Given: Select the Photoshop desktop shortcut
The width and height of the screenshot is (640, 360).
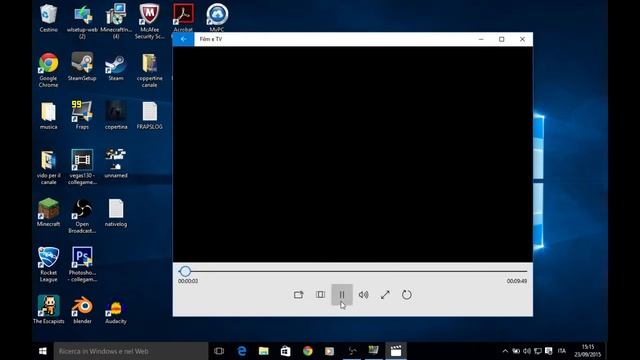Looking at the screenshot, I should (x=82, y=264).
